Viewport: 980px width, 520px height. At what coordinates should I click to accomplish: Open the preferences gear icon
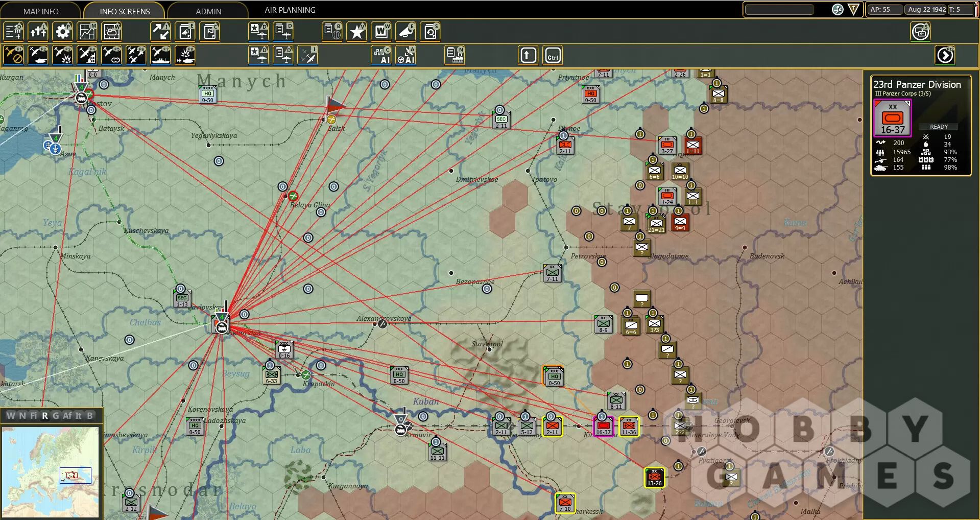click(x=63, y=32)
